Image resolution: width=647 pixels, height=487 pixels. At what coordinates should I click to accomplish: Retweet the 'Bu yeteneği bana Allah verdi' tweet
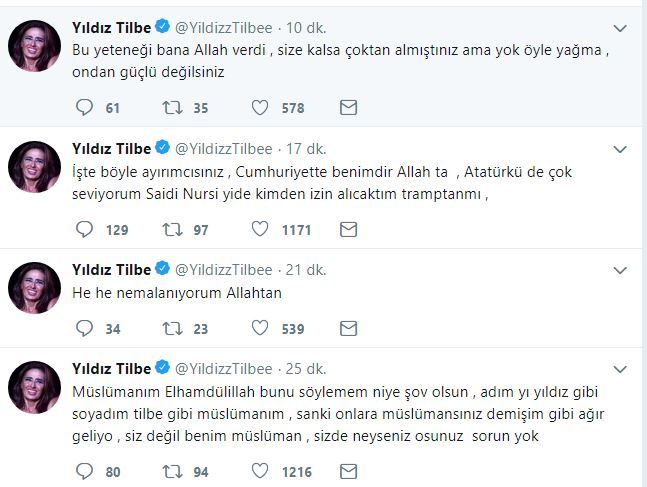point(173,107)
